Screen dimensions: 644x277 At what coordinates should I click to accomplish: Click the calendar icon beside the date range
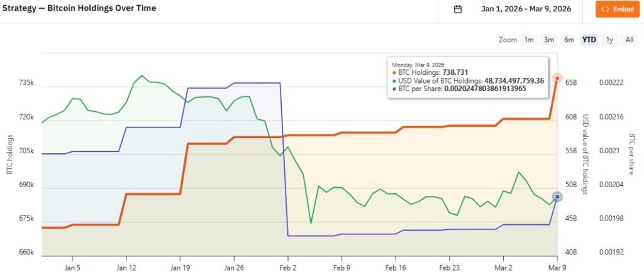(458, 9)
